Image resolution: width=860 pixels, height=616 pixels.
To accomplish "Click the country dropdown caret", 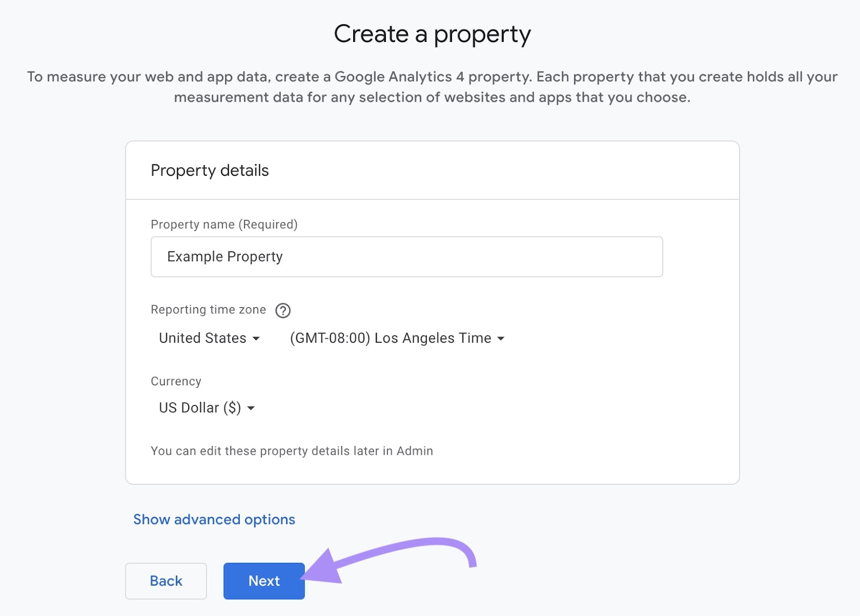I will pos(256,339).
